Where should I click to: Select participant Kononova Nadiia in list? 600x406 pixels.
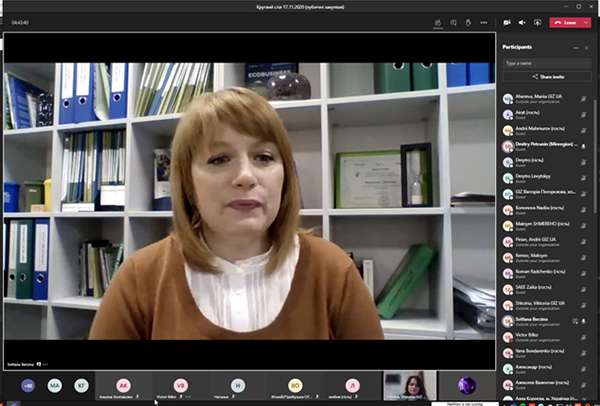coord(546,210)
